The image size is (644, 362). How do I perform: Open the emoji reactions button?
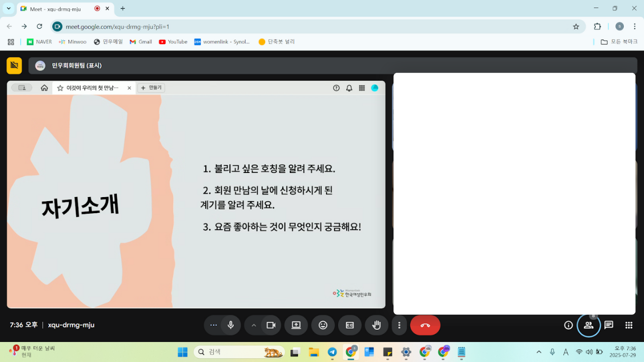[x=323, y=325]
